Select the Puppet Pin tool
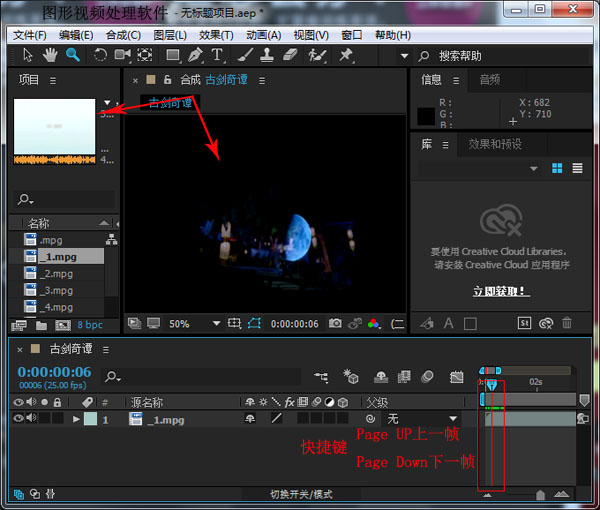The image size is (600, 510). coord(346,55)
